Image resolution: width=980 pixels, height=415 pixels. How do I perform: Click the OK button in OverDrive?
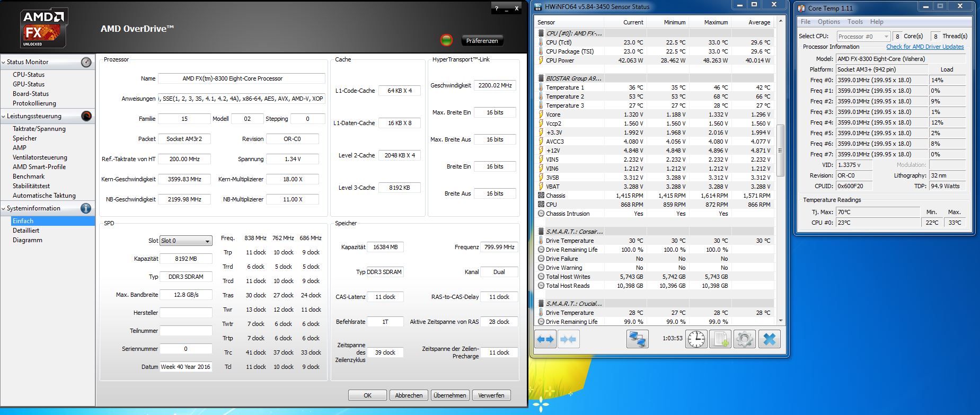[367, 395]
